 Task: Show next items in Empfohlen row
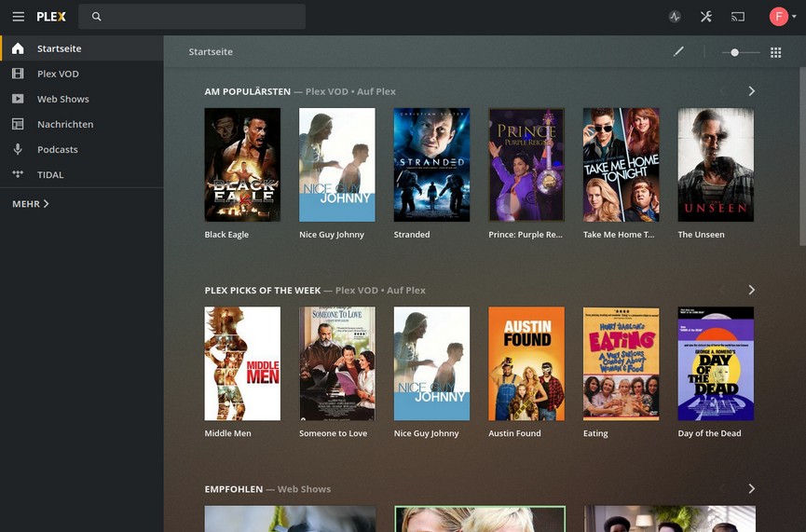click(752, 489)
